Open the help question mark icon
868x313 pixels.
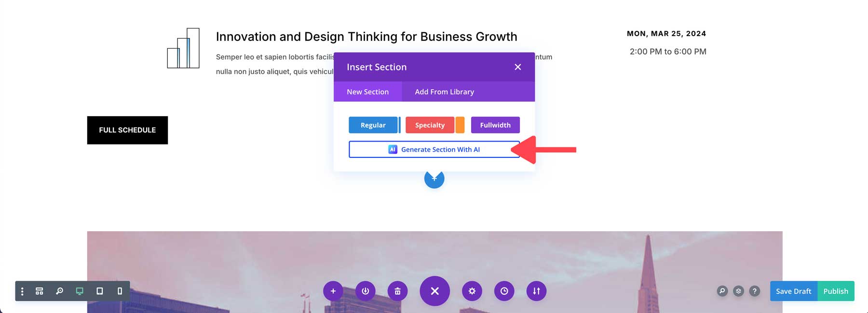(755, 291)
